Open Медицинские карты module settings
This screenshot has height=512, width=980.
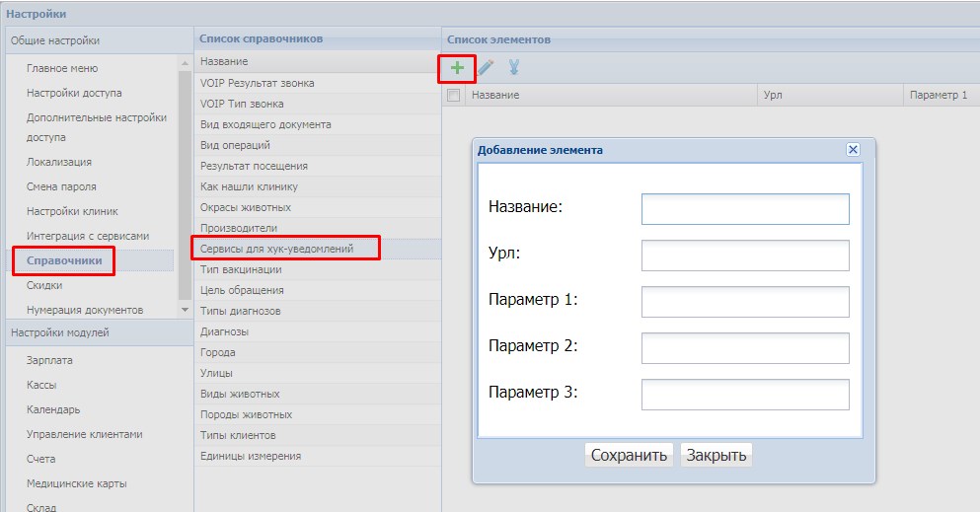click(76, 483)
